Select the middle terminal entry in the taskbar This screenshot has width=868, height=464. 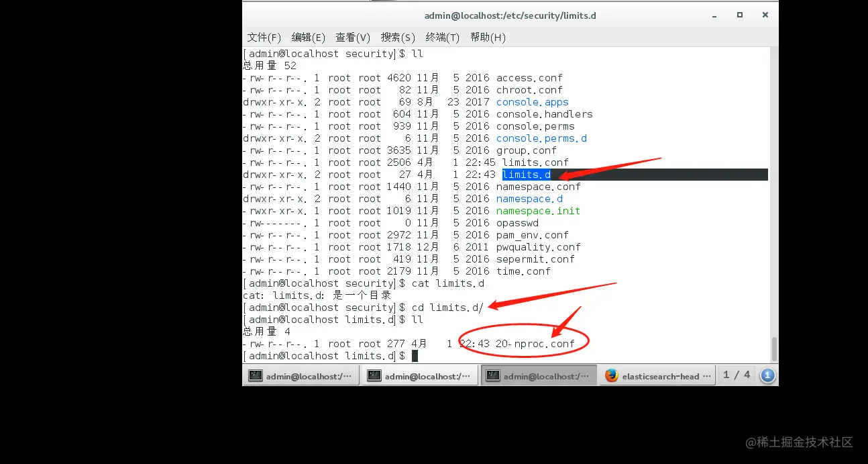[420, 376]
